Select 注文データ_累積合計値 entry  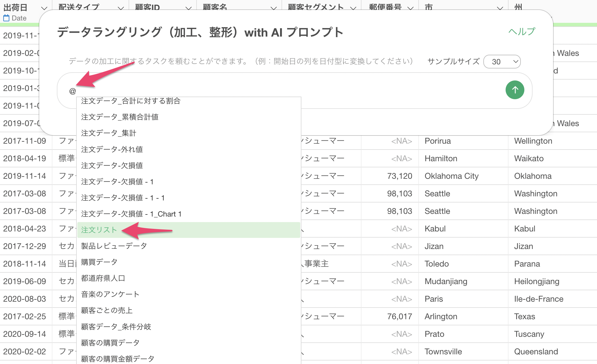[120, 117]
